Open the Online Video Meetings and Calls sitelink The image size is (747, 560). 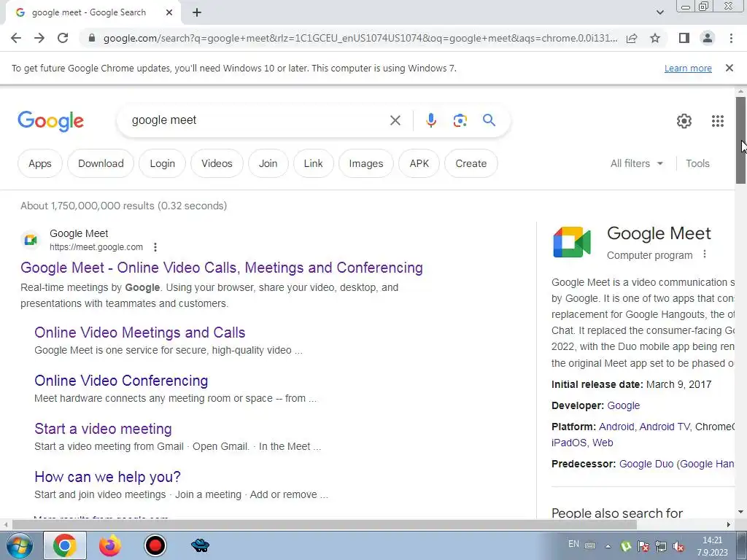click(139, 332)
